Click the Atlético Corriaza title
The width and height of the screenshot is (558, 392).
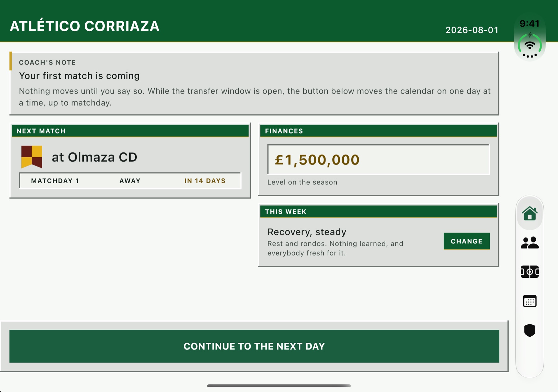[x=85, y=26]
